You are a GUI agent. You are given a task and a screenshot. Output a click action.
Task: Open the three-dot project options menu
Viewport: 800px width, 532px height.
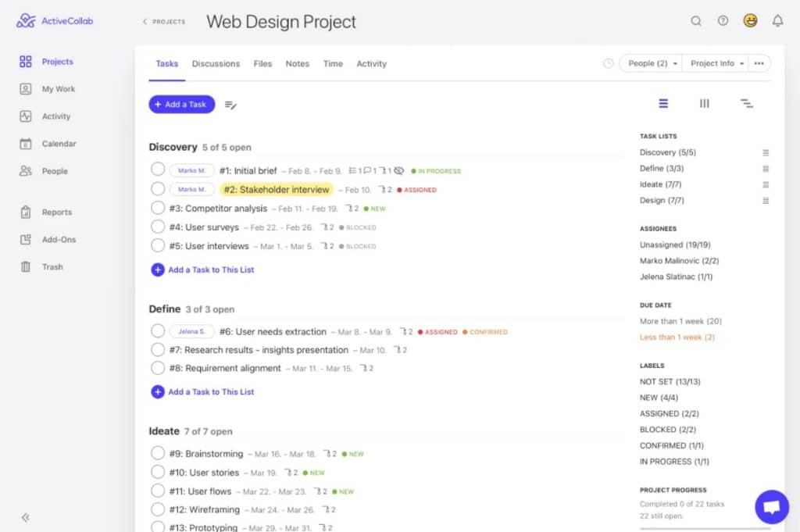click(759, 63)
